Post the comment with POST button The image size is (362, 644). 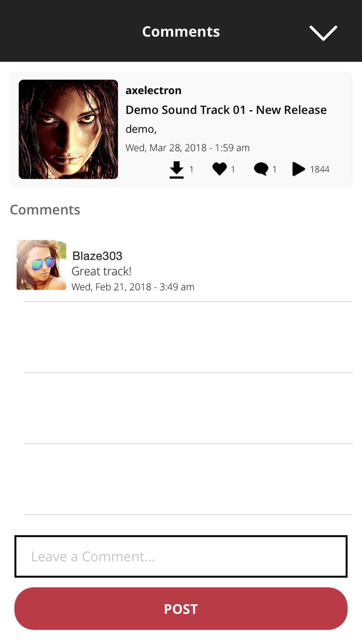point(181,609)
